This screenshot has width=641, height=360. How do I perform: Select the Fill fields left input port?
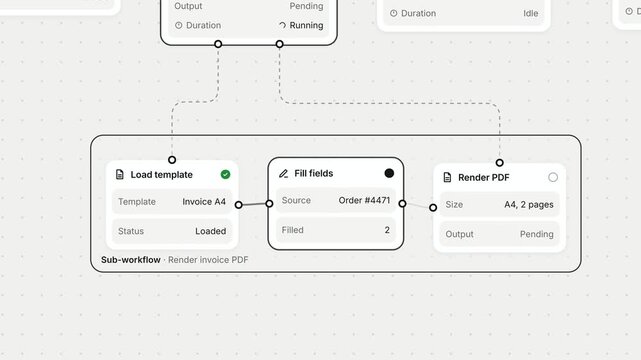tap(269, 203)
